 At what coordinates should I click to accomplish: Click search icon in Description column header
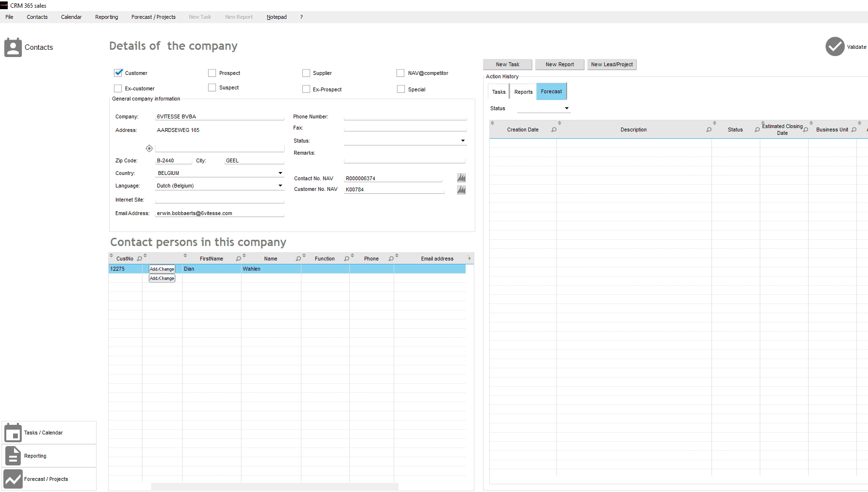tap(709, 130)
